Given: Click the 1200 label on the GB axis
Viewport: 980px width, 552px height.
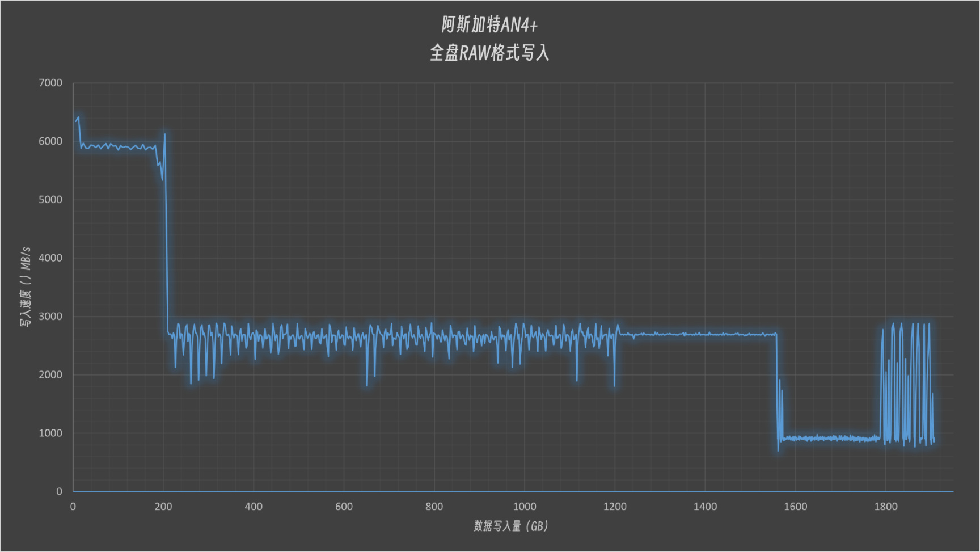Looking at the screenshot, I should tap(615, 507).
